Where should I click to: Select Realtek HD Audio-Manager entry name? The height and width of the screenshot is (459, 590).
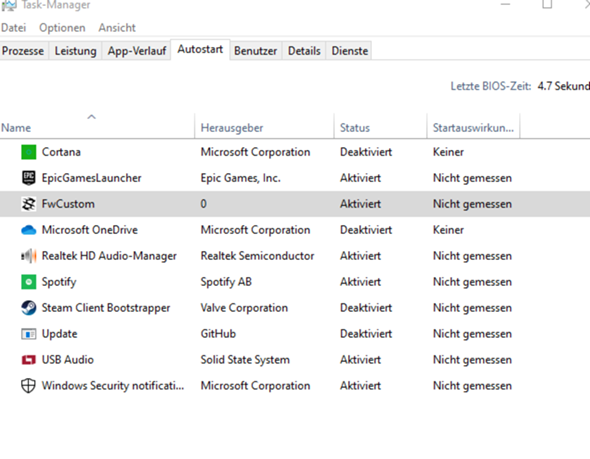pyautogui.click(x=109, y=256)
